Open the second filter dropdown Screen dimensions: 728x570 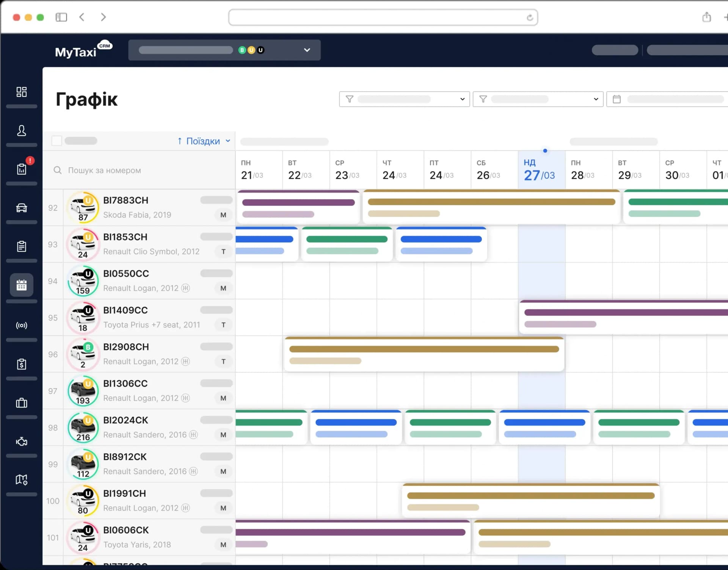click(x=538, y=99)
